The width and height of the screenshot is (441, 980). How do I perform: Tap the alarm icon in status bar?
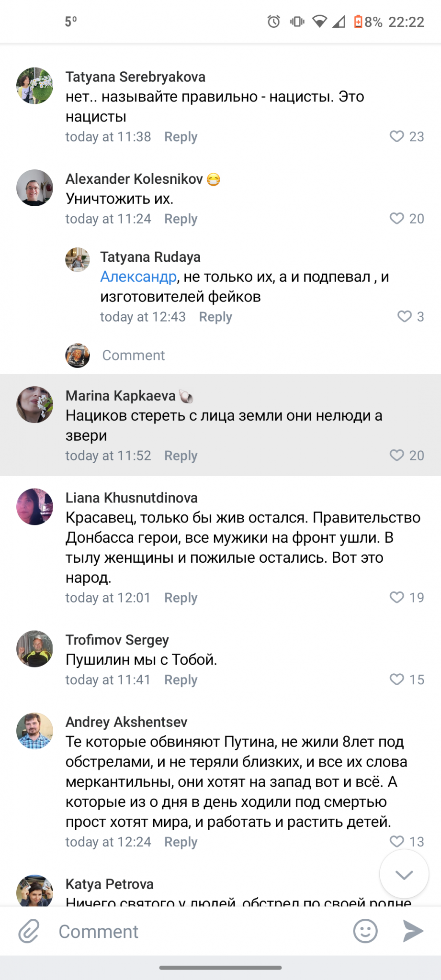[273, 22]
